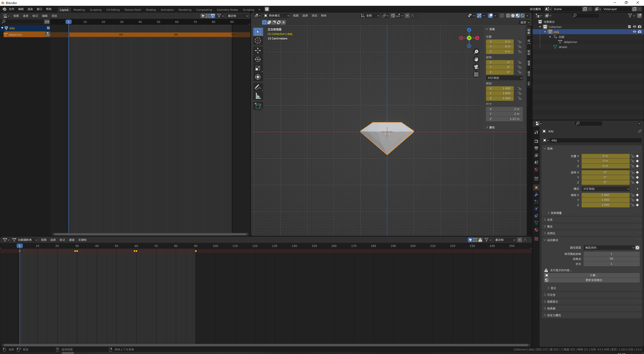644x354 pixels.
Task: Click the 计算... motion path button
Action: (594, 275)
